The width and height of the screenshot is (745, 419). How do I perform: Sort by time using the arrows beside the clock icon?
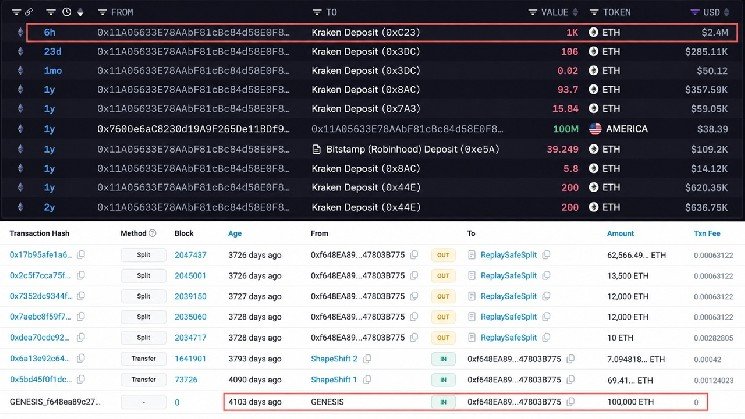coord(80,12)
